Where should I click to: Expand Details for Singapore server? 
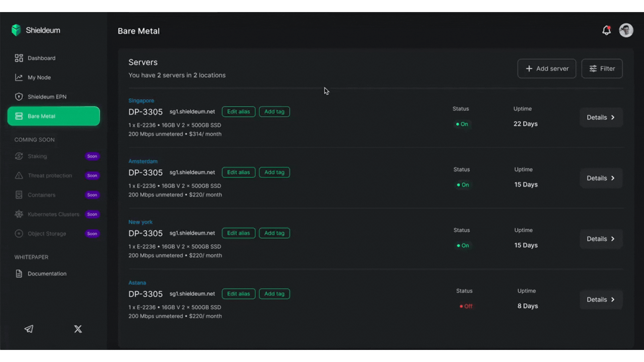(x=601, y=118)
